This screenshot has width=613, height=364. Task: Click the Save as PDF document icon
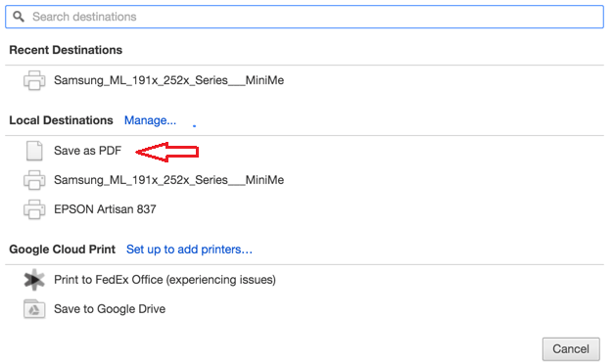point(34,151)
